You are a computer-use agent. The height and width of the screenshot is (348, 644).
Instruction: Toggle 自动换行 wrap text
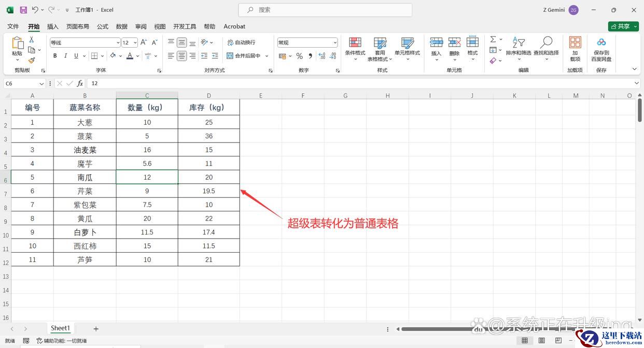pyautogui.click(x=241, y=42)
